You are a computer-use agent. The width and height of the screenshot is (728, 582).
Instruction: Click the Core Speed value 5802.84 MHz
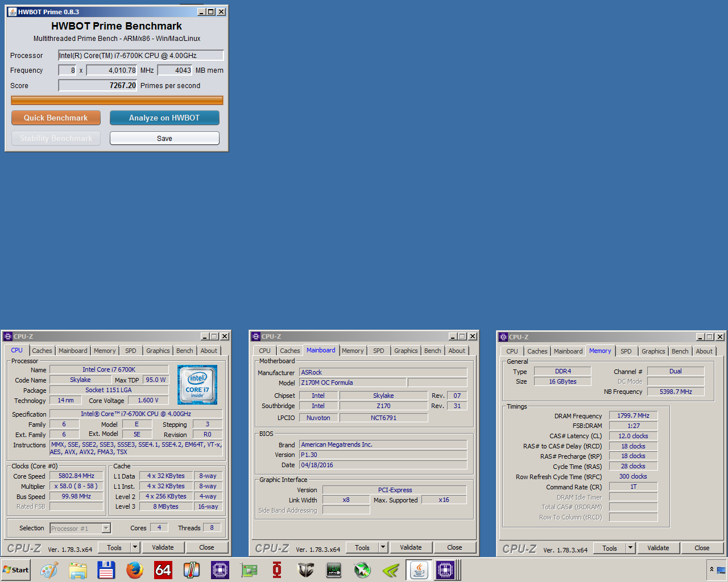pos(76,476)
